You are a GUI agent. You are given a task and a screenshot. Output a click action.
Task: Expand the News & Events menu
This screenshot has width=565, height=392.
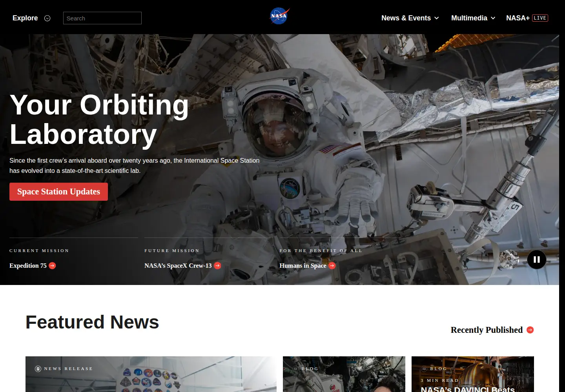[x=410, y=18]
